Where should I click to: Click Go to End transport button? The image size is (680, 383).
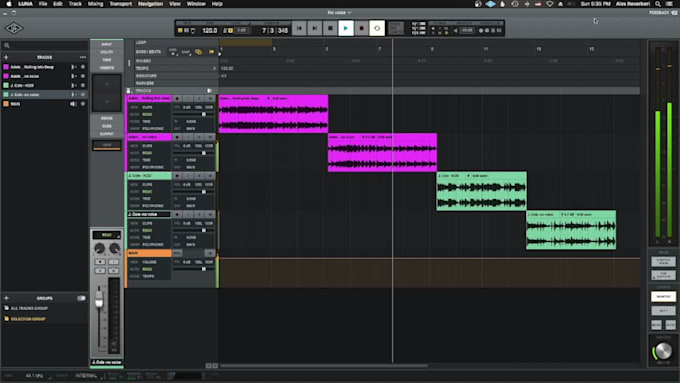(x=314, y=28)
